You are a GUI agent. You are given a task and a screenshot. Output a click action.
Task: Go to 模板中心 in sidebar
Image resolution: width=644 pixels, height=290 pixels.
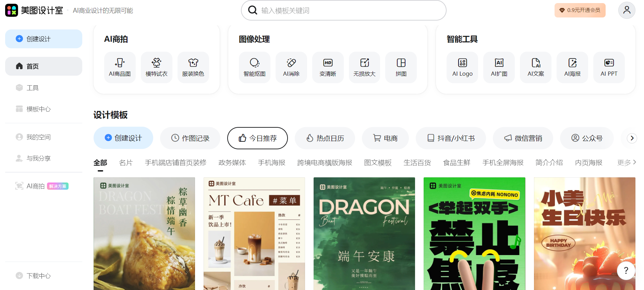click(x=38, y=109)
